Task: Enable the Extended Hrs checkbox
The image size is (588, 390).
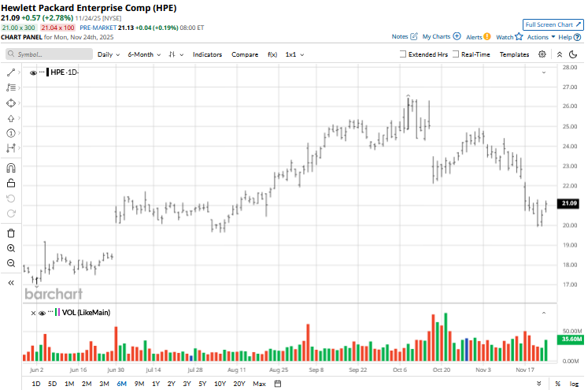Action: (403, 54)
